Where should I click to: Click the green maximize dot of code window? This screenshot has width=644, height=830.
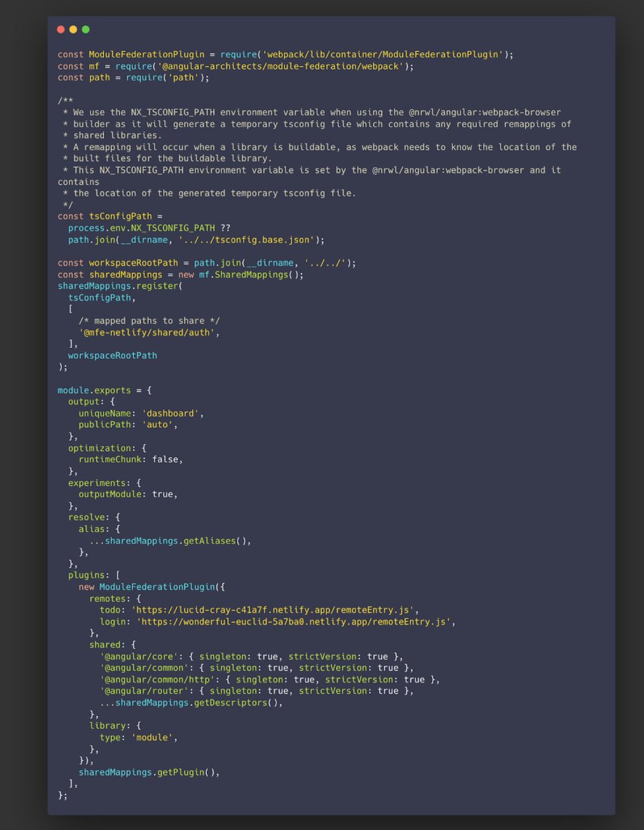pyautogui.click(x=86, y=29)
